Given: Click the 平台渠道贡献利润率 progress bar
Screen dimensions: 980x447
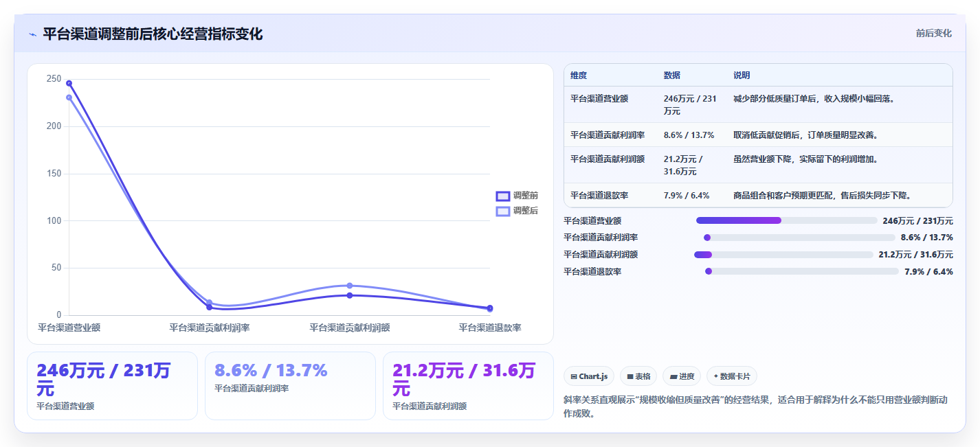Looking at the screenshot, I should (x=799, y=238).
